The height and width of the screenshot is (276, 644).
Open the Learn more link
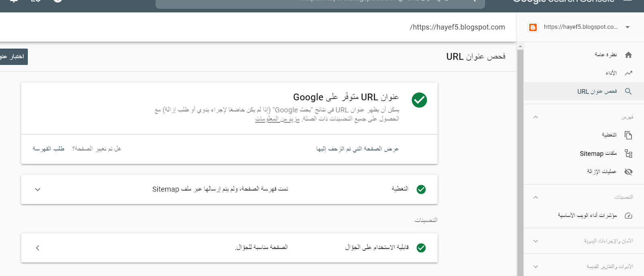point(277,119)
